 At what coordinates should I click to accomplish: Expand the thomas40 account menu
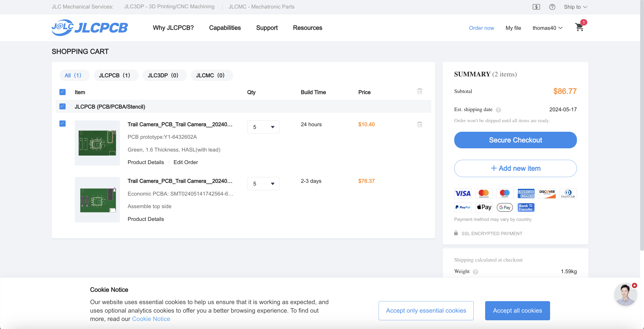click(547, 28)
